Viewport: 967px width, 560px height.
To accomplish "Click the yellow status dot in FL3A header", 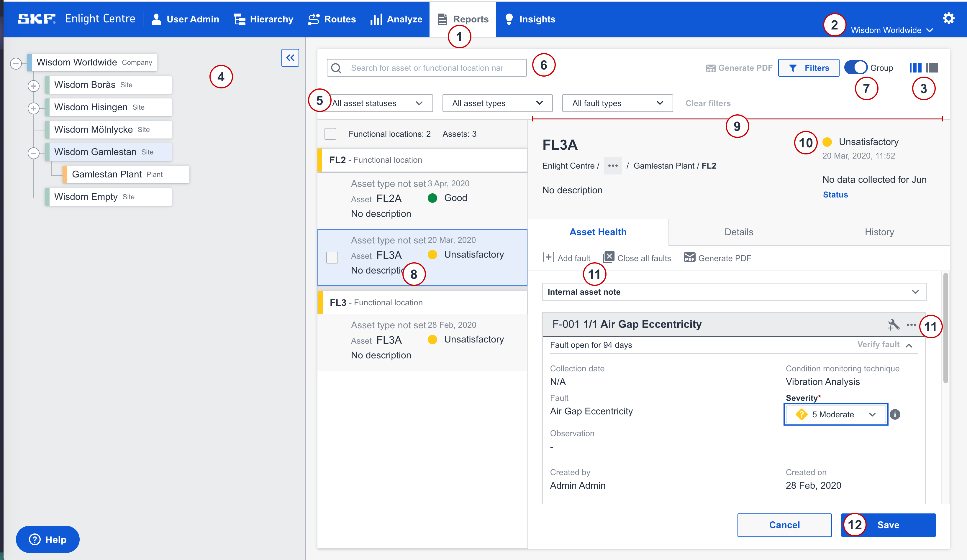I will click(827, 142).
